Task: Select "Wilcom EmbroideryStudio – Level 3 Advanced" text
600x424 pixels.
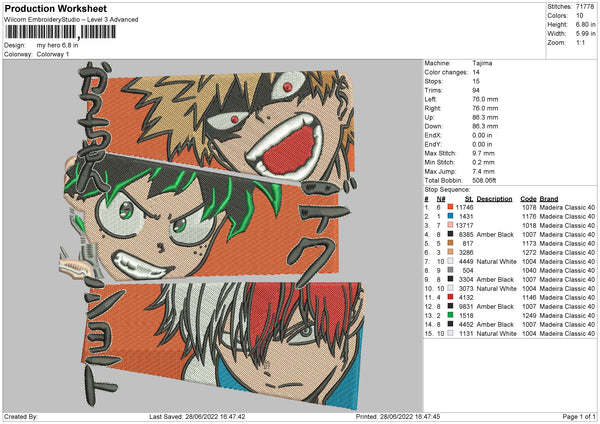Action: [71, 20]
